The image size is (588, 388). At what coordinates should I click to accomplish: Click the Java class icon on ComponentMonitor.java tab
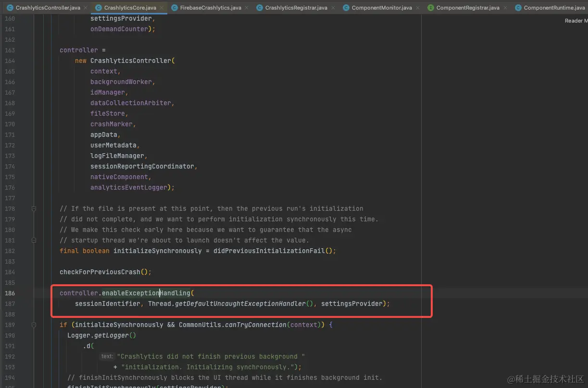pyautogui.click(x=345, y=8)
